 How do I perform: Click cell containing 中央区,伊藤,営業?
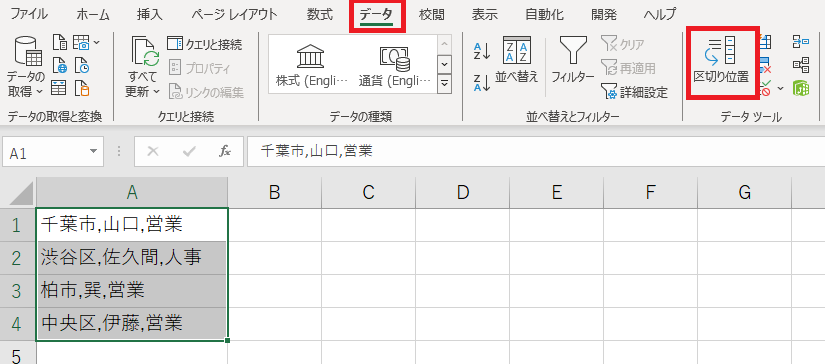pos(132,323)
